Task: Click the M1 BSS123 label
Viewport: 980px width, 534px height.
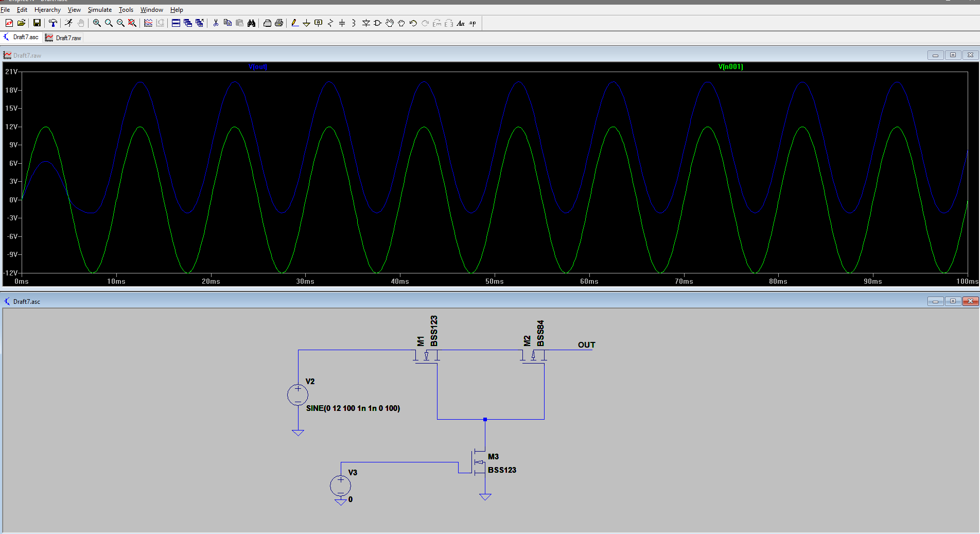Action: tap(428, 332)
